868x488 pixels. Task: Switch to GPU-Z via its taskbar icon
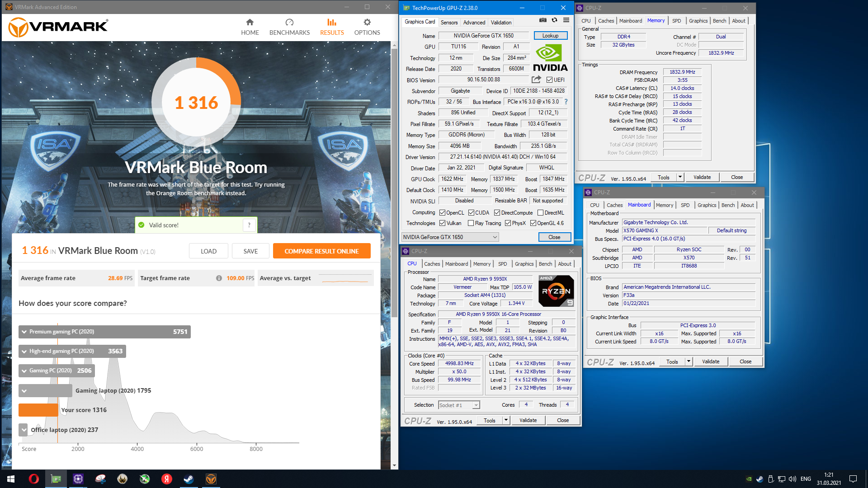coord(56,479)
